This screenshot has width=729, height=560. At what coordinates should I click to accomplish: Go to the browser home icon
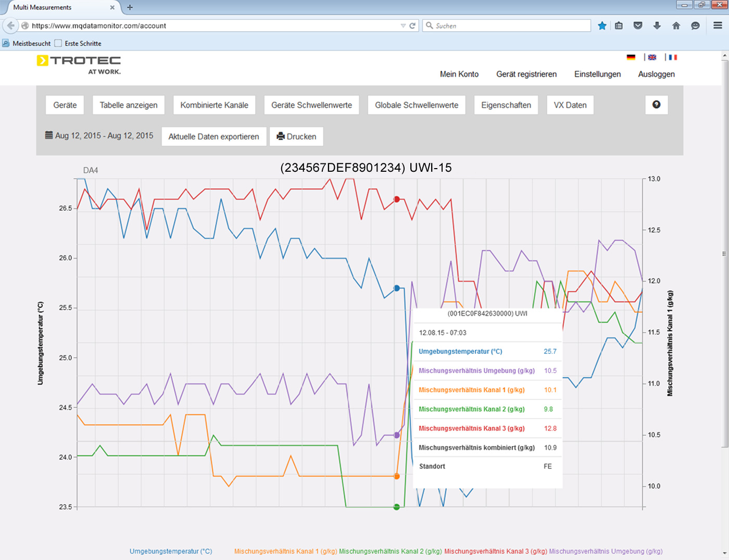pyautogui.click(x=676, y=26)
